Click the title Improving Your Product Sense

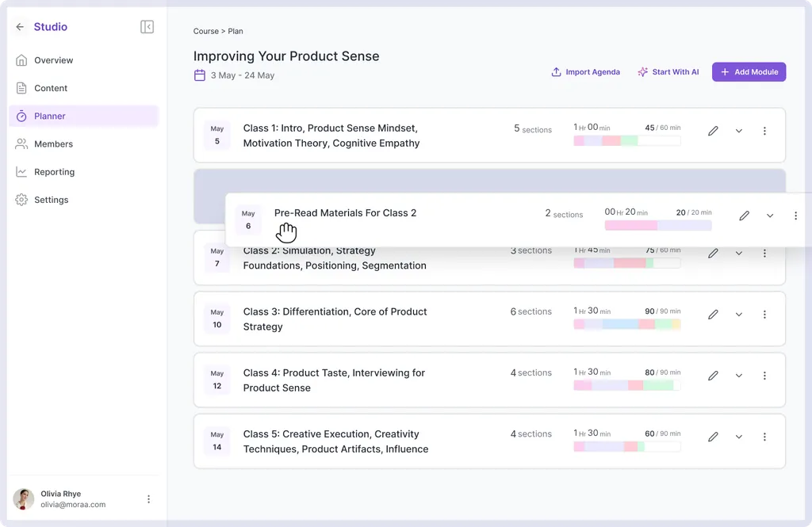pos(286,56)
